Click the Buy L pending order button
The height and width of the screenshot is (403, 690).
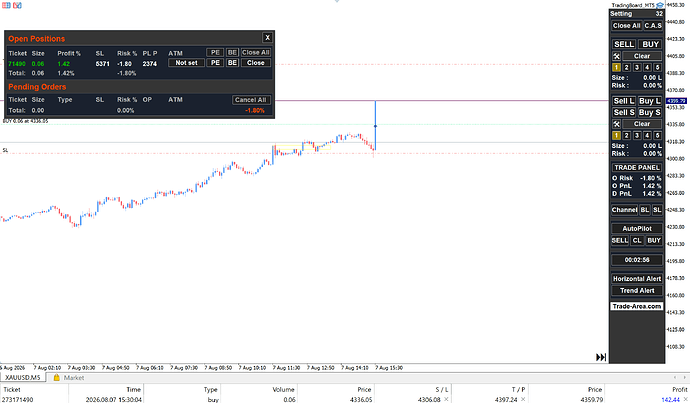[x=650, y=101]
